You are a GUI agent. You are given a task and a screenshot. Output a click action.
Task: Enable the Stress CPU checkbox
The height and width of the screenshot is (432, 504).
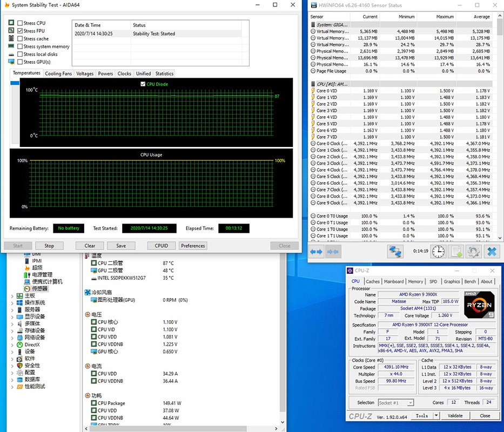20,23
